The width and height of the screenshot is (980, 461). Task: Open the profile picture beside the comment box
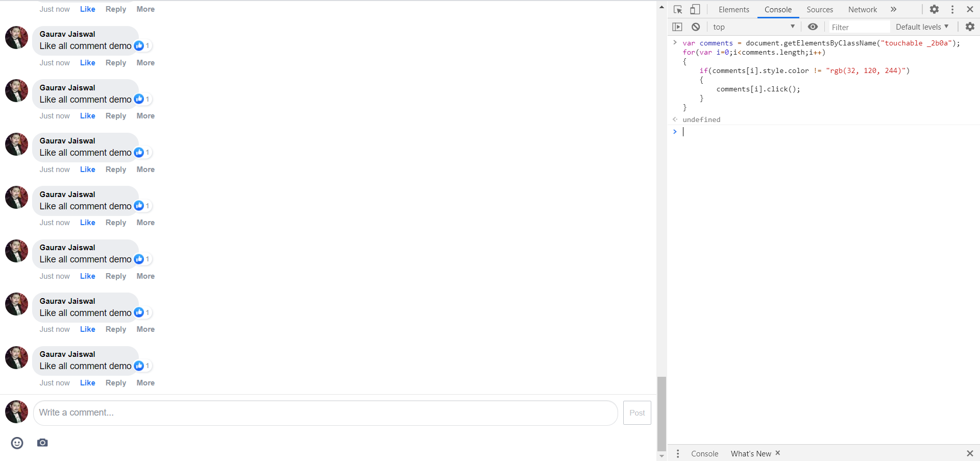[x=17, y=412]
